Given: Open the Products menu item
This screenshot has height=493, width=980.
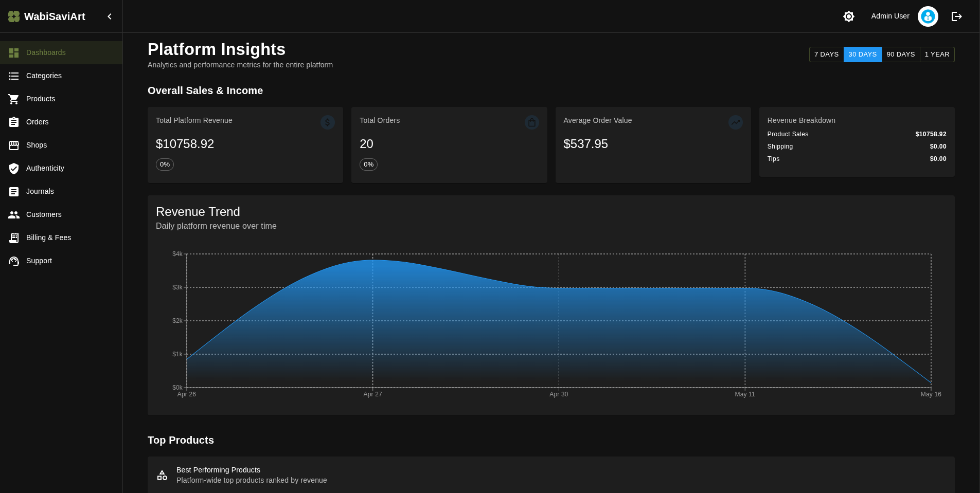Looking at the screenshot, I should pos(61,99).
